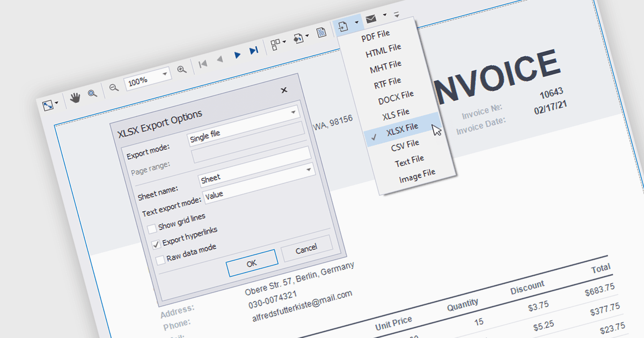Screen dimensions: 644x338
Task: Open the 100% zoom level dropdown
Action: (164, 73)
